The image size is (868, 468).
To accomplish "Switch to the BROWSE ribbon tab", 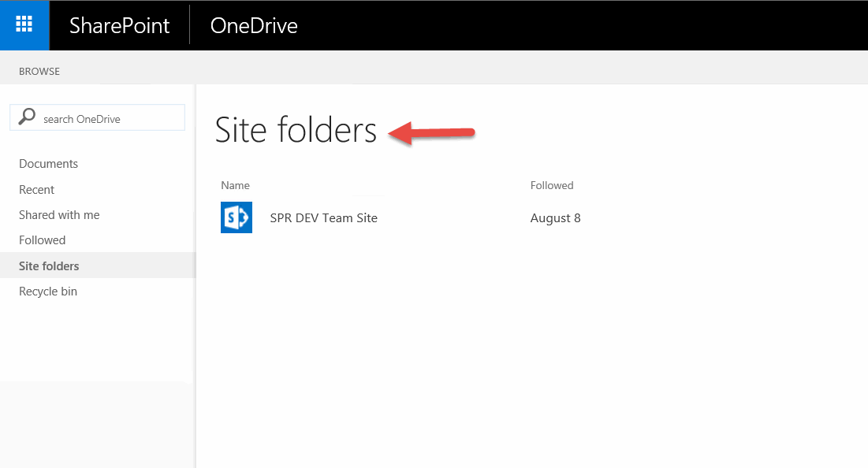I will pyautogui.click(x=39, y=72).
